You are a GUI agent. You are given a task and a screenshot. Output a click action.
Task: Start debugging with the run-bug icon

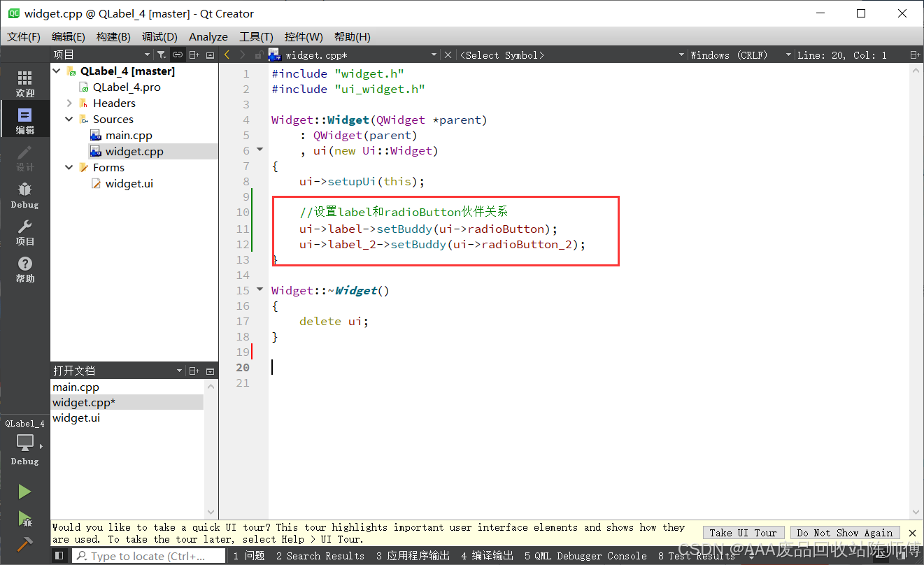pos(25,518)
